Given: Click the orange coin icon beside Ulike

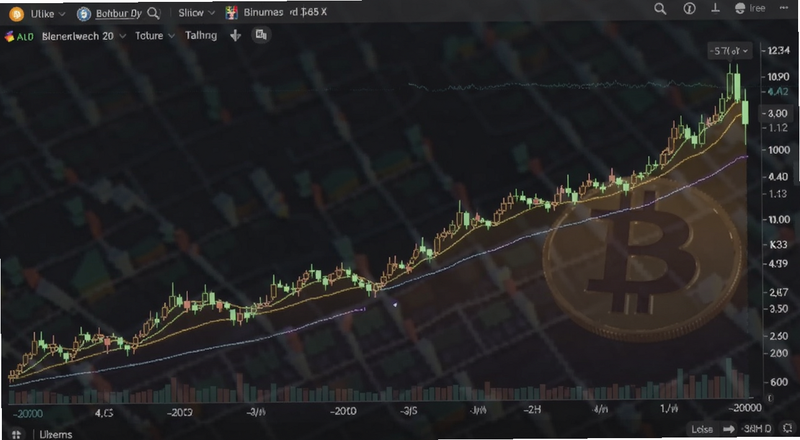Looking at the screenshot, I should [x=16, y=14].
